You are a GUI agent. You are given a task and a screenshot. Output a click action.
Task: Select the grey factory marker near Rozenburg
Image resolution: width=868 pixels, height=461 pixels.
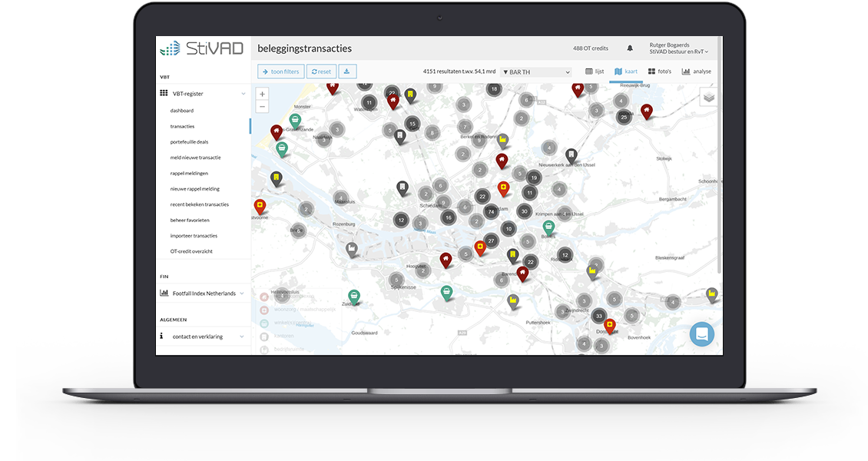tap(352, 249)
